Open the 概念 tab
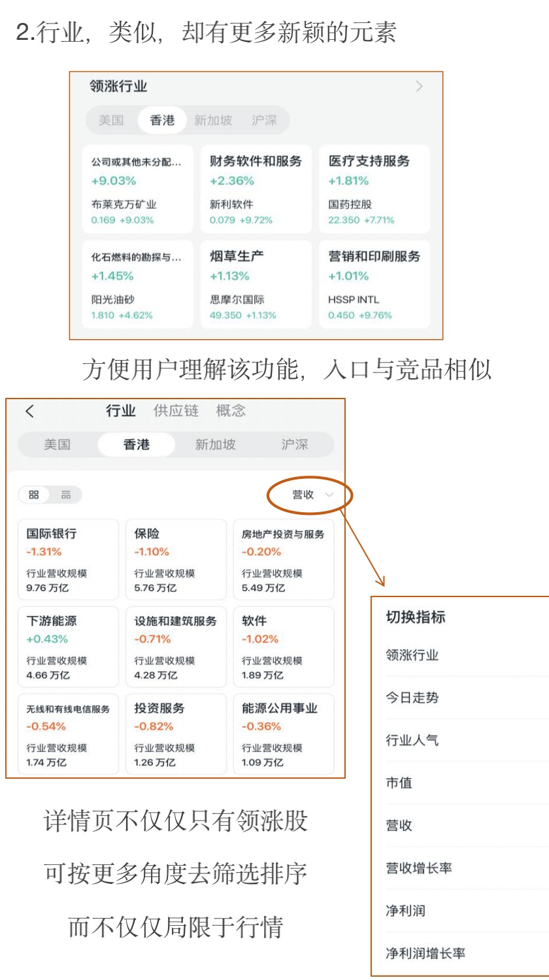 [x=231, y=411]
